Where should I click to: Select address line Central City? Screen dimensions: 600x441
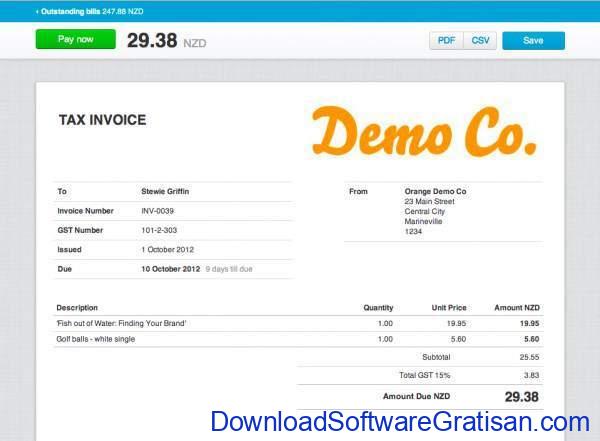[425, 211]
